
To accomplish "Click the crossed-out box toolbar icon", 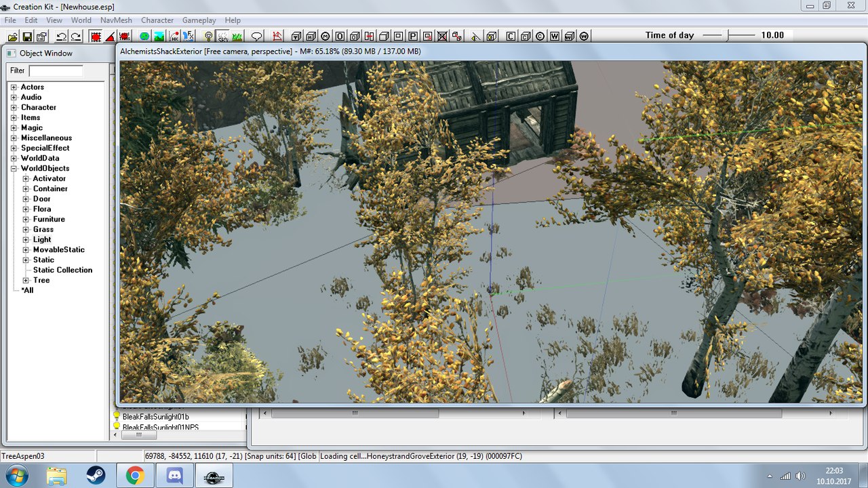I will click(442, 36).
